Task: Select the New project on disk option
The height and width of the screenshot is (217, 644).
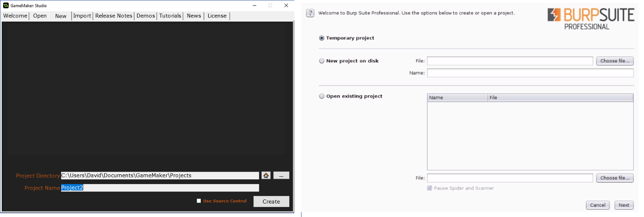Action: (x=321, y=61)
